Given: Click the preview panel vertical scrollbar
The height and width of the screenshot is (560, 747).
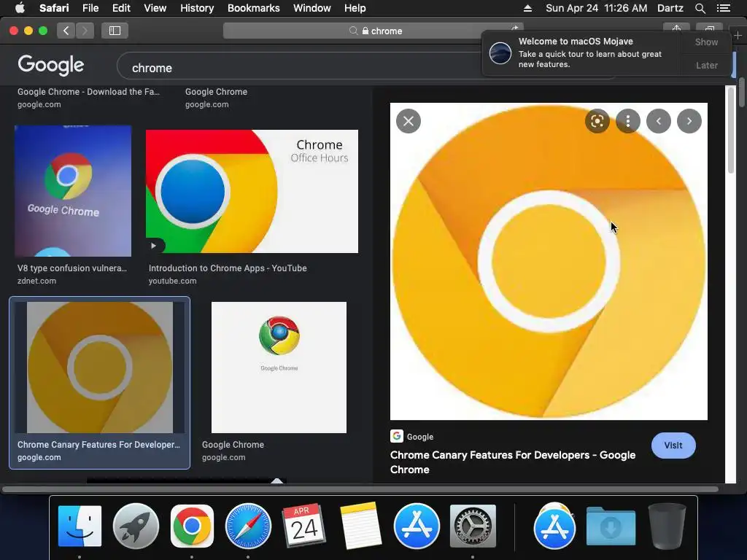Looking at the screenshot, I should [731, 131].
